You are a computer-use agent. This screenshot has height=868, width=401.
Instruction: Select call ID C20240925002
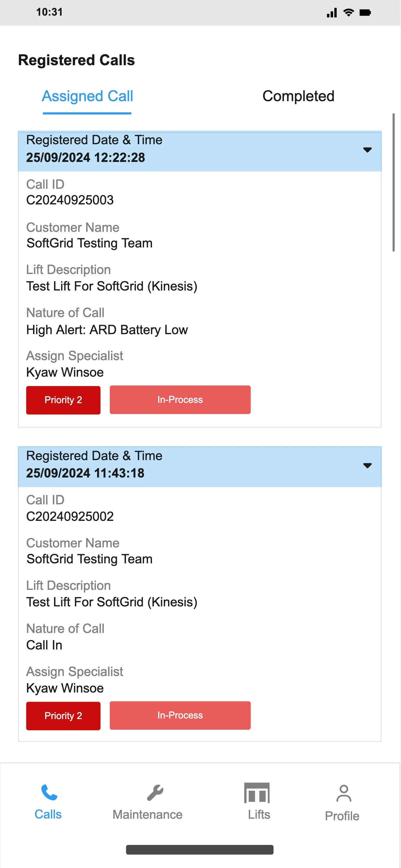tap(70, 516)
